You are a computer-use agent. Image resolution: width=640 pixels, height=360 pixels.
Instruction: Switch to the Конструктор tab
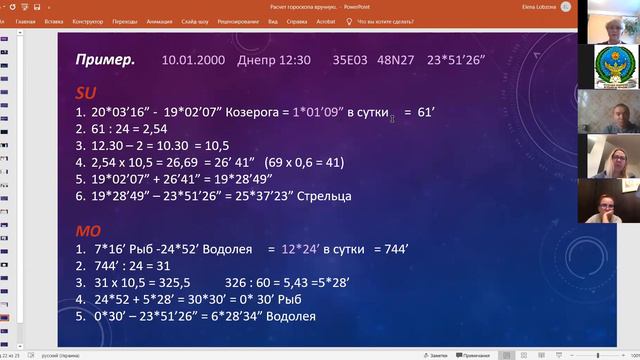click(x=88, y=22)
